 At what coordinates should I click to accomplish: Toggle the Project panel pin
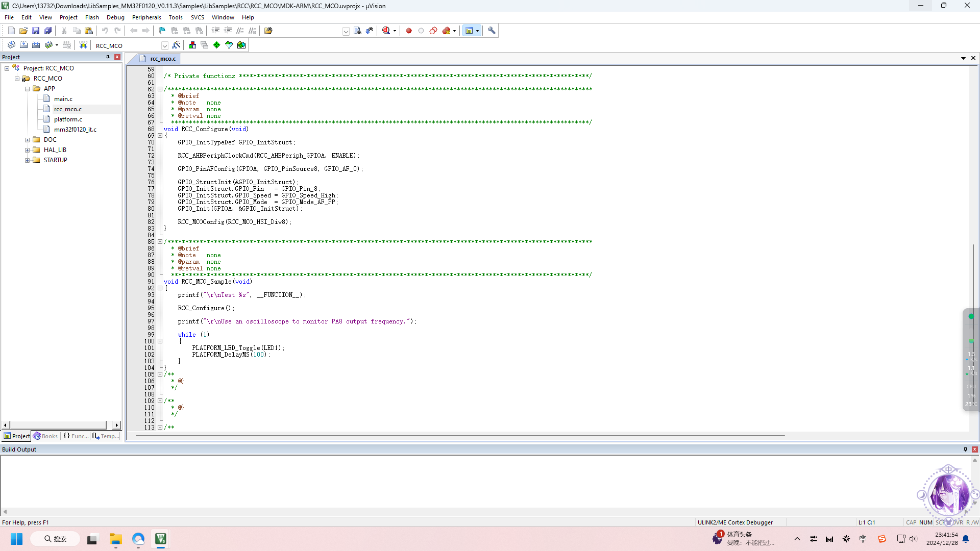108,57
